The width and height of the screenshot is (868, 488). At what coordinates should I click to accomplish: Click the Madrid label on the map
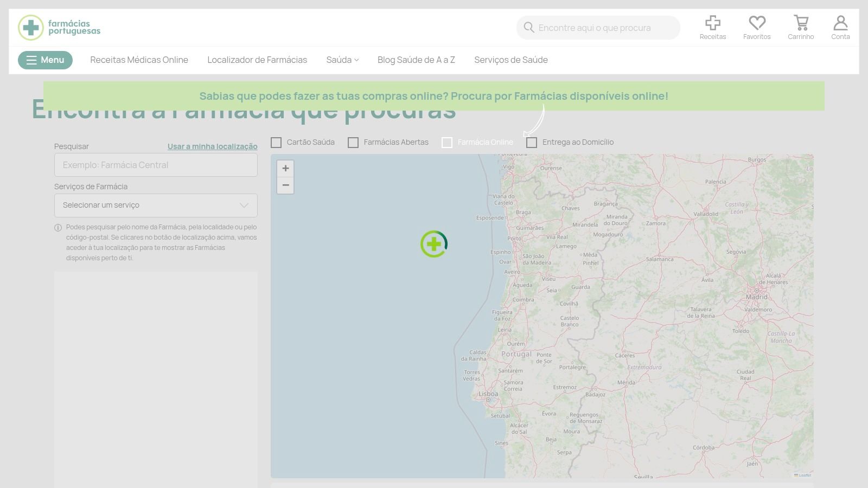[x=757, y=297]
